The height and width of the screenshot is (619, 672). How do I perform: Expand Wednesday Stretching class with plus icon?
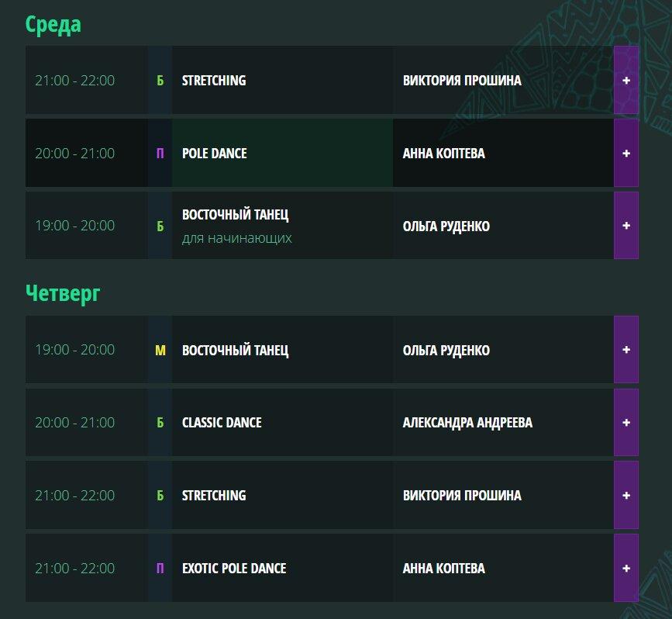626,80
